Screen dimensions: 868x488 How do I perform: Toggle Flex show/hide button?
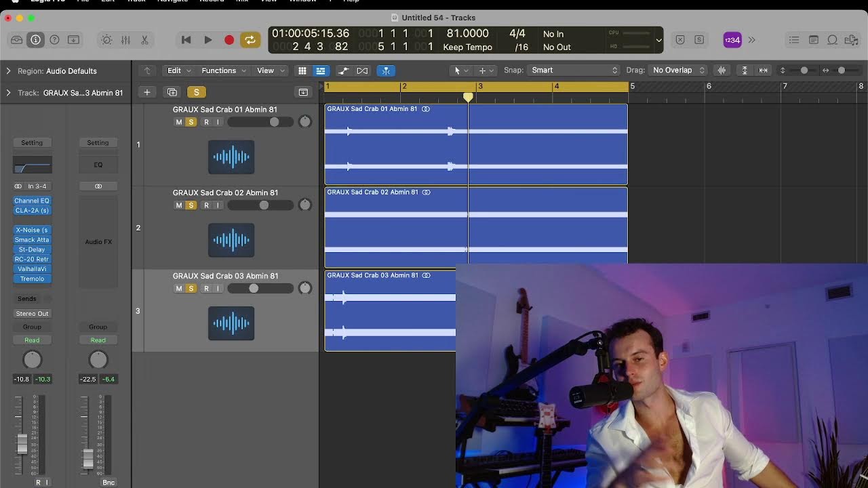coord(362,70)
